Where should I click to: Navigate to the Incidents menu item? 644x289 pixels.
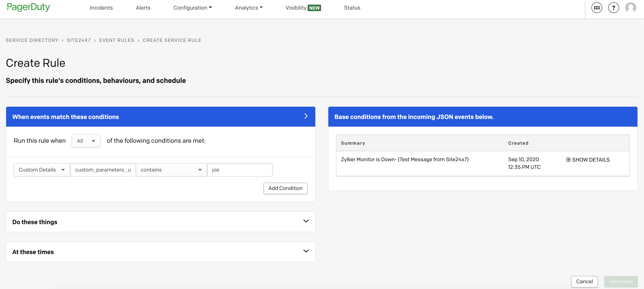(x=101, y=7)
